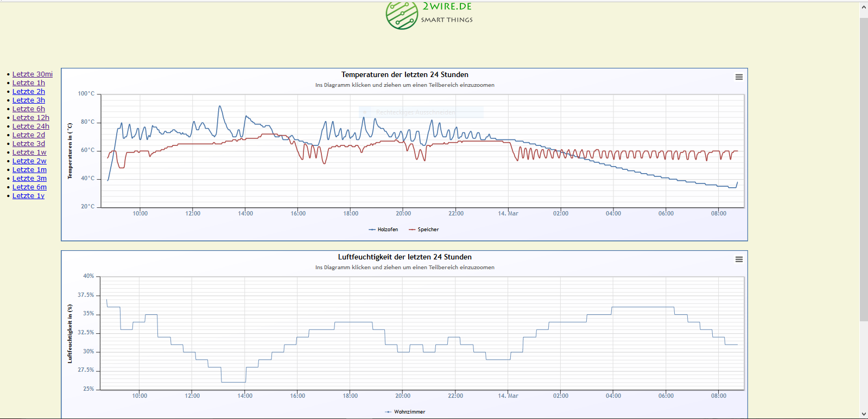Toggle the Holzofen legend series
This screenshot has height=419, width=868.
click(383, 230)
